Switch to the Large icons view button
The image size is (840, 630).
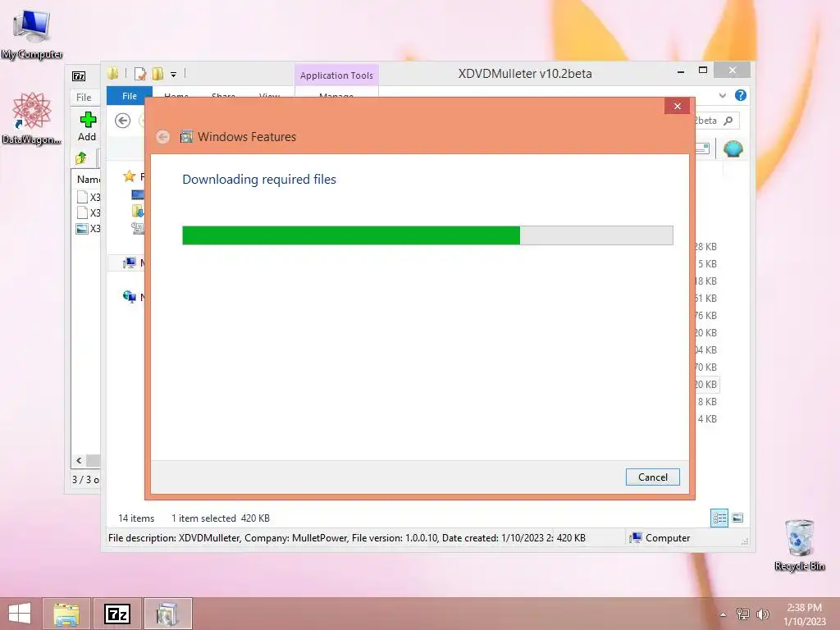click(x=737, y=518)
